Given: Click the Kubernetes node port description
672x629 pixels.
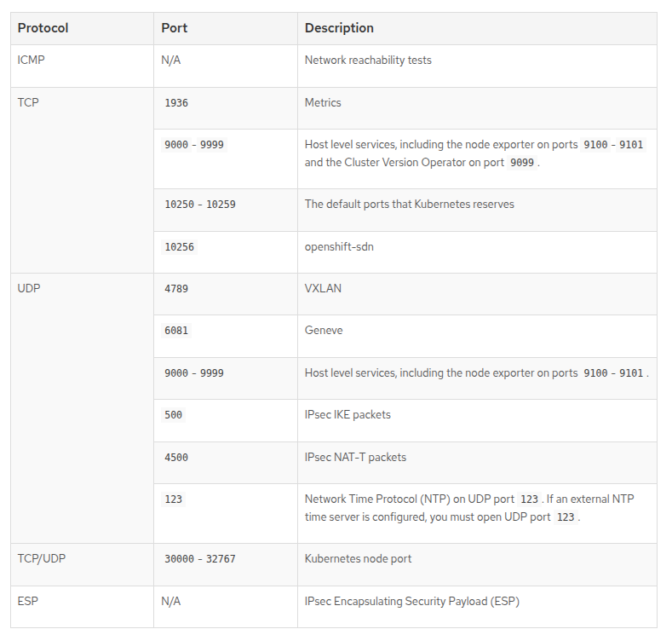Looking at the screenshot, I should pyautogui.click(x=358, y=558).
